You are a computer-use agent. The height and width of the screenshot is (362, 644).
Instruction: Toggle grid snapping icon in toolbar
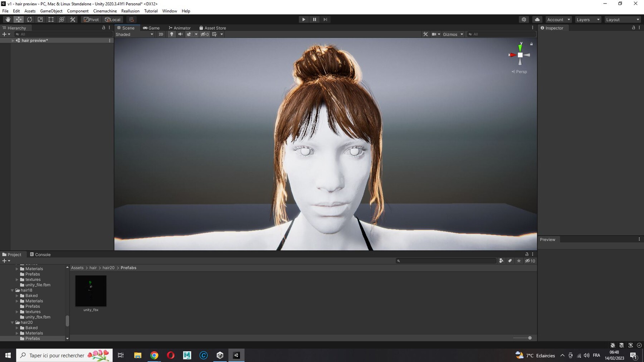pyautogui.click(x=131, y=20)
